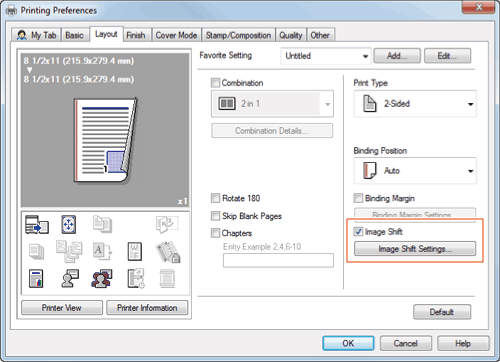Open Image Shift Settings... dialog
The width and height of the screenshot is (500, 362).
coord(415,249)
